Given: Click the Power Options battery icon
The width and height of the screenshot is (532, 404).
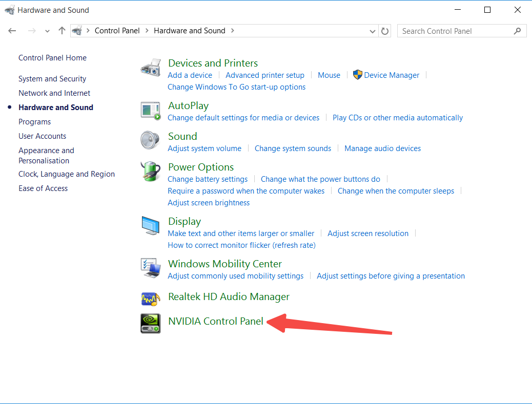Looking at the screenshot, I should 151,171.
